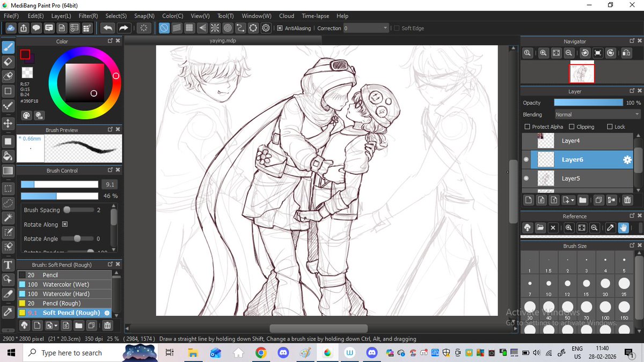Click the Navigator canvas thumbnail

pos(582,73)
